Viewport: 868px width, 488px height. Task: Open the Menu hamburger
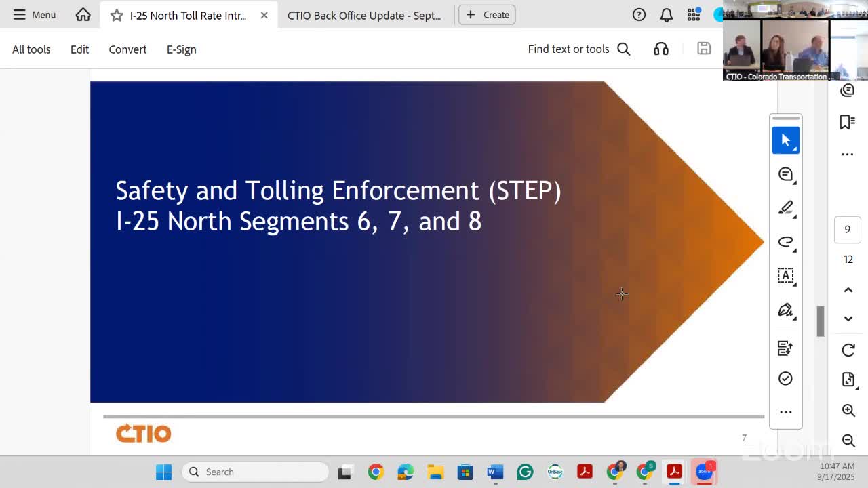[34, 15]
